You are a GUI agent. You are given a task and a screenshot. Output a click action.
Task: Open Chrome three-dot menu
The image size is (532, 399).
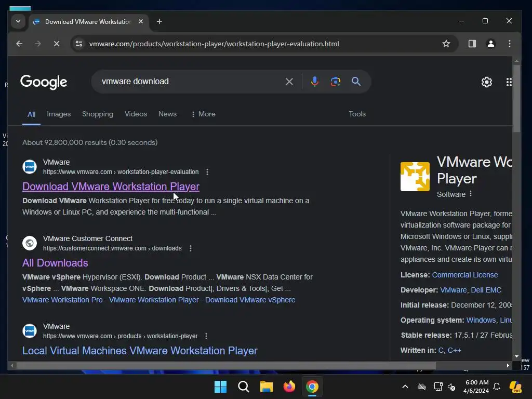pyautogui.click(x=509, y=44)
